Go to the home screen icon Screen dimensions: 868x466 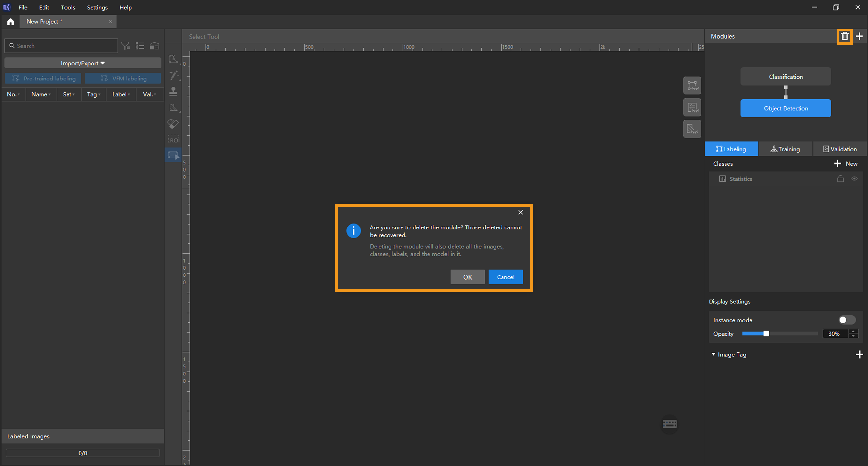coord(10,21)
